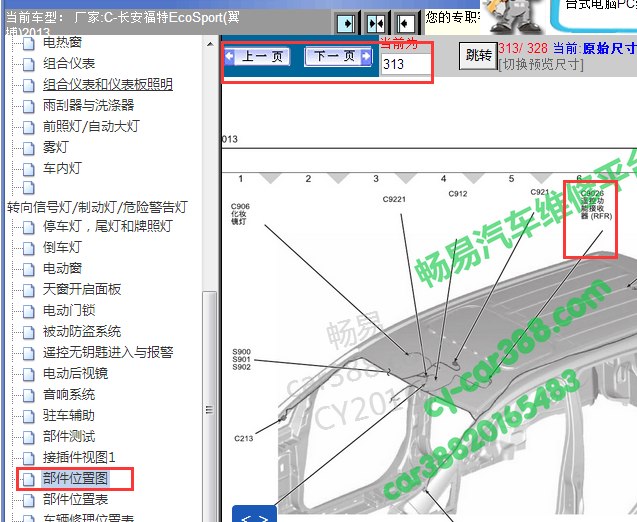Click the center-split panel arrows icon
Viewport: 637px width, 522px height.
click(376, 23)
